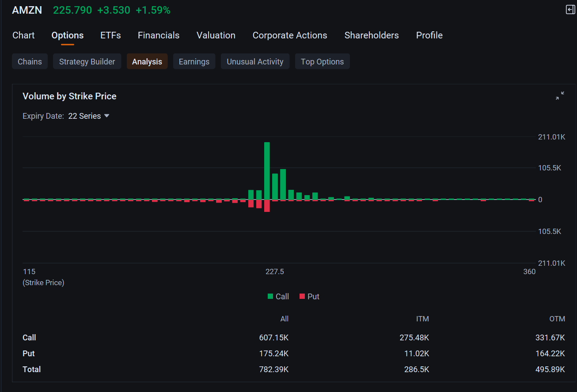Open the Strategy Builder section
The width and height of the screenshot is (577, 392).
[x=87, y=61]
